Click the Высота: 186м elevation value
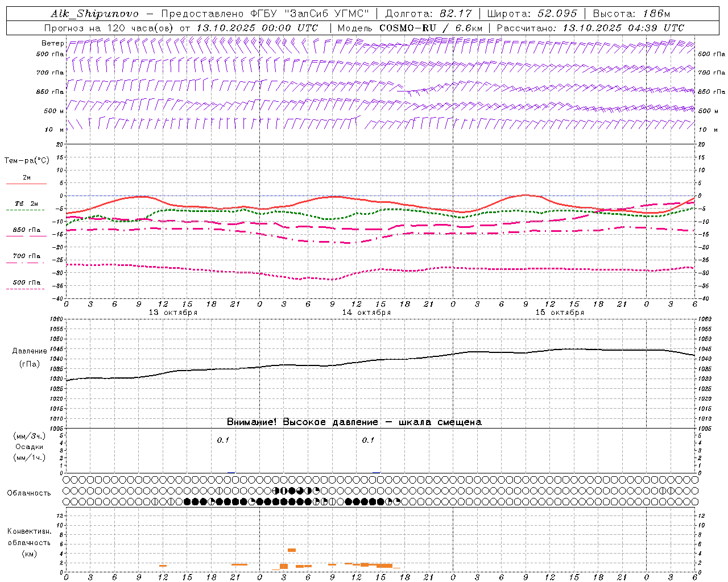 point(631,14)
